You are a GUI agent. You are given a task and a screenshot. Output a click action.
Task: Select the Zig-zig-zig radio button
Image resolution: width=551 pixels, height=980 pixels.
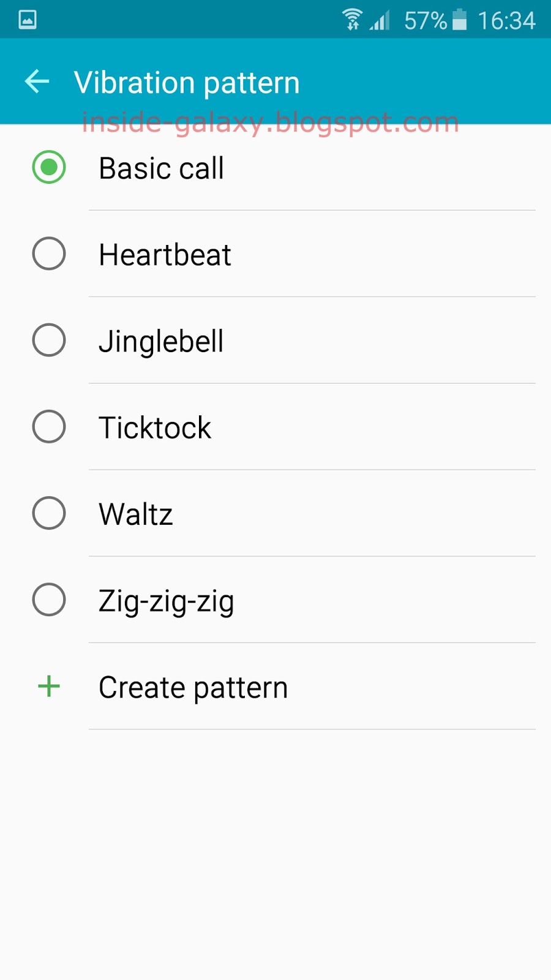coord(49,599)
